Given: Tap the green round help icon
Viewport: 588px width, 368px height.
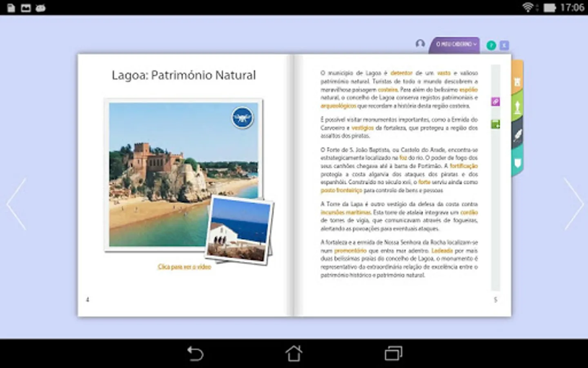Looking at the screenshot, I should click(491, 45).
